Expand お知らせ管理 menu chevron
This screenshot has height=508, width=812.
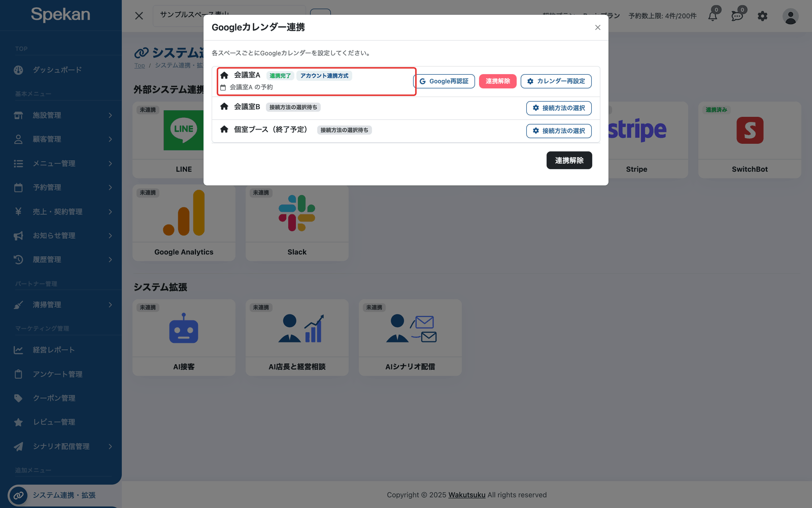(110, 236)
